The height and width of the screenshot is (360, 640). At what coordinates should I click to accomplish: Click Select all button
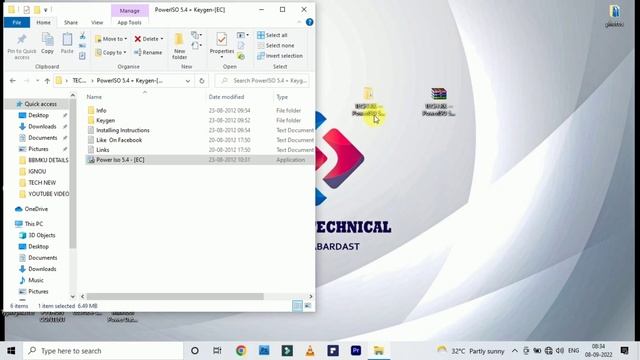coord(272,35)
